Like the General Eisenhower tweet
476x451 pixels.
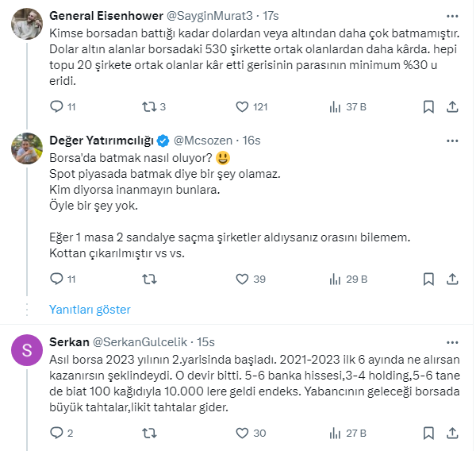click(244, 106)
